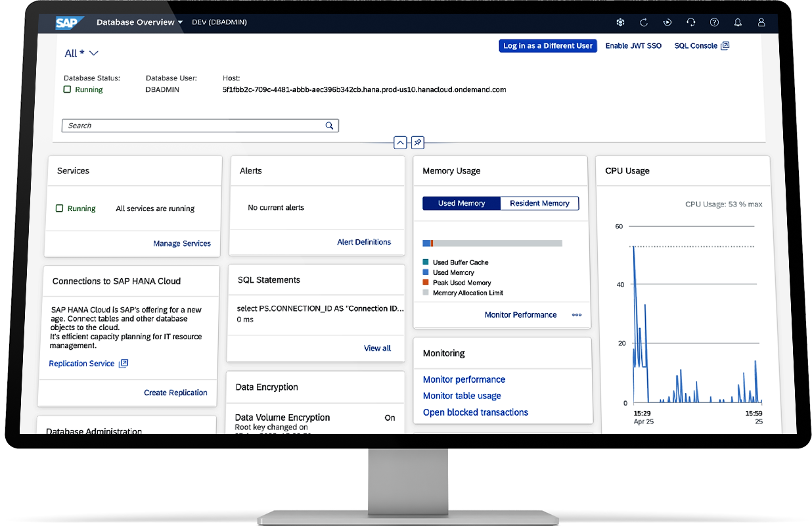Click View all SQL statements
812x526 pixels.
coord(377,348)
